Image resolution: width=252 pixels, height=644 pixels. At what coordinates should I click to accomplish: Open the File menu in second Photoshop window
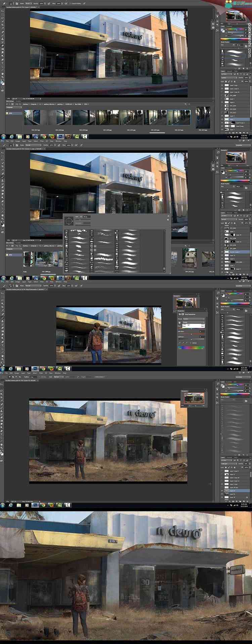[x=7, y=141]
